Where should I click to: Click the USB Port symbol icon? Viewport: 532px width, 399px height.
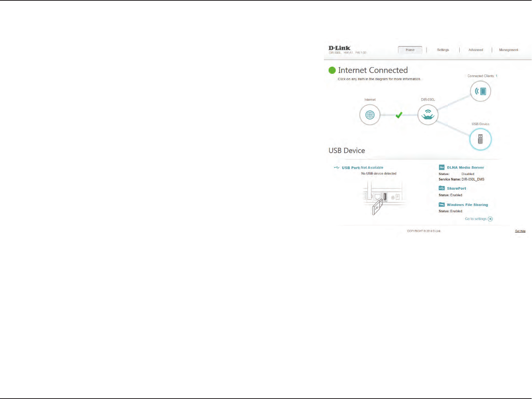click(x=337, y=168)
